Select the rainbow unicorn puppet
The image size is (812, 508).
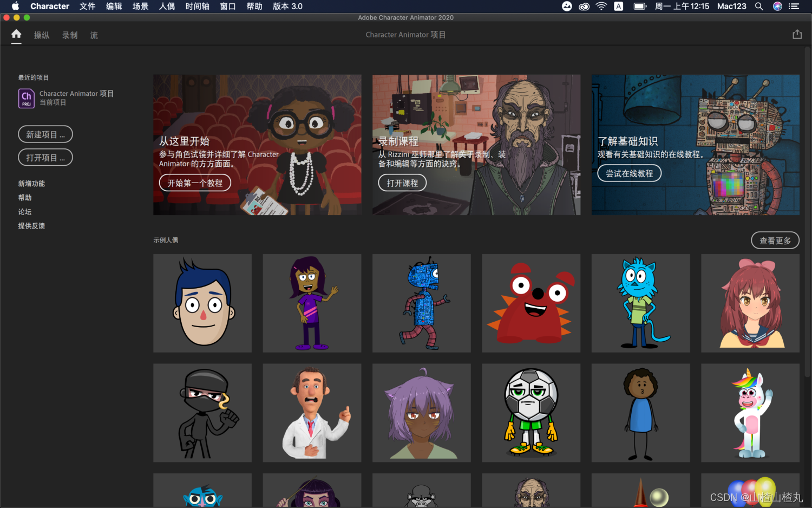point(750,413)
